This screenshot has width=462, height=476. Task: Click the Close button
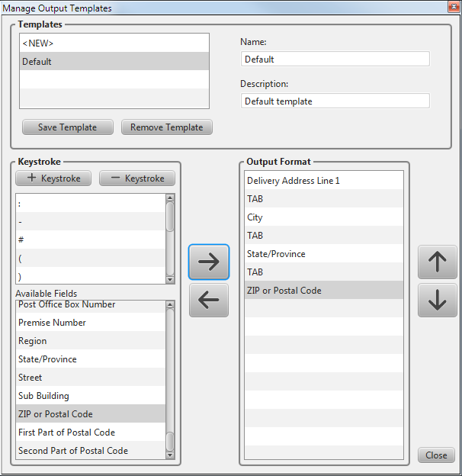[x=436, y=455]
